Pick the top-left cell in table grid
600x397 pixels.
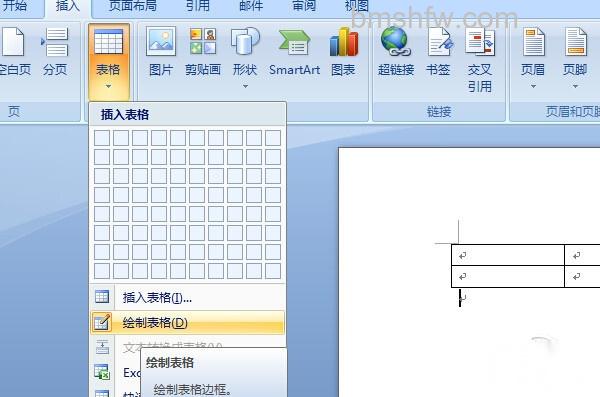tap(102, 138)
